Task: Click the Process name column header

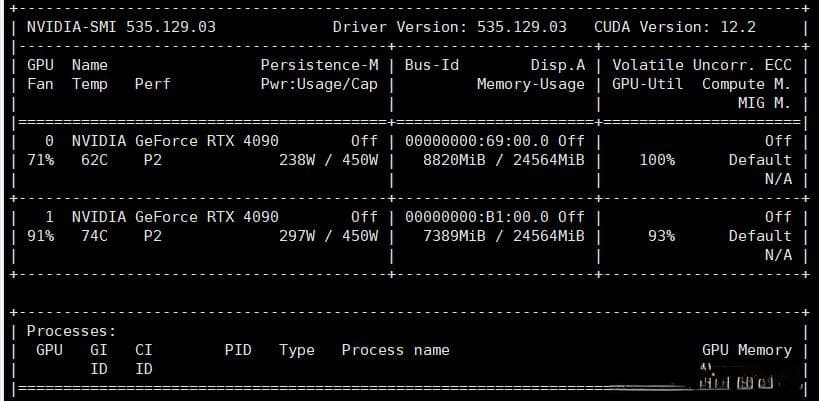Action: pyautogui.click(x=395, y=350)
